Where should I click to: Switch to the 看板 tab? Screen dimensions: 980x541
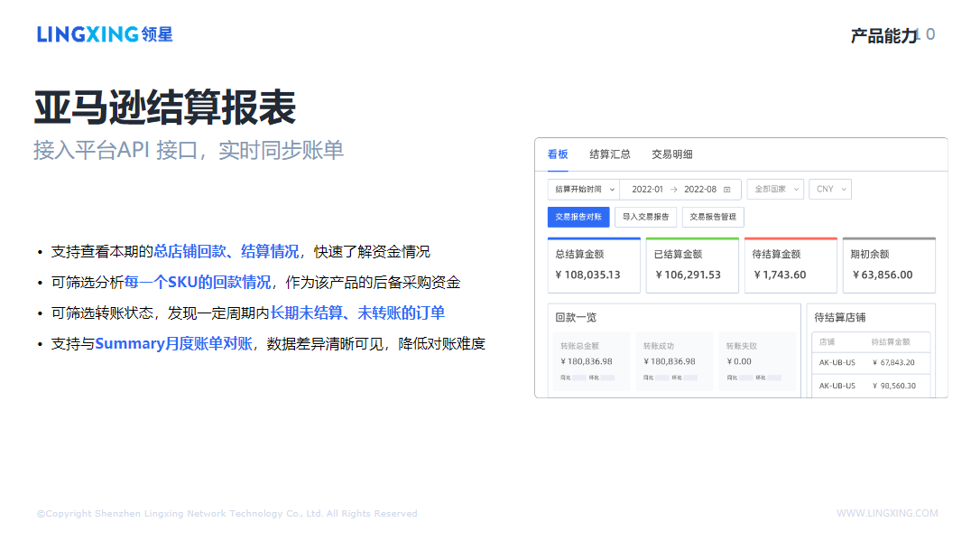click(x=558, y=154)
